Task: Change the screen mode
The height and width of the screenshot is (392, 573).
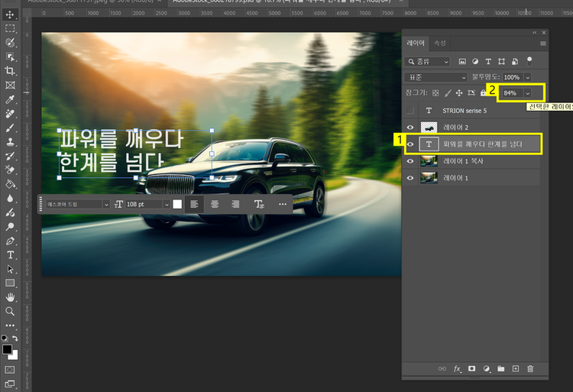Action: 10,384
